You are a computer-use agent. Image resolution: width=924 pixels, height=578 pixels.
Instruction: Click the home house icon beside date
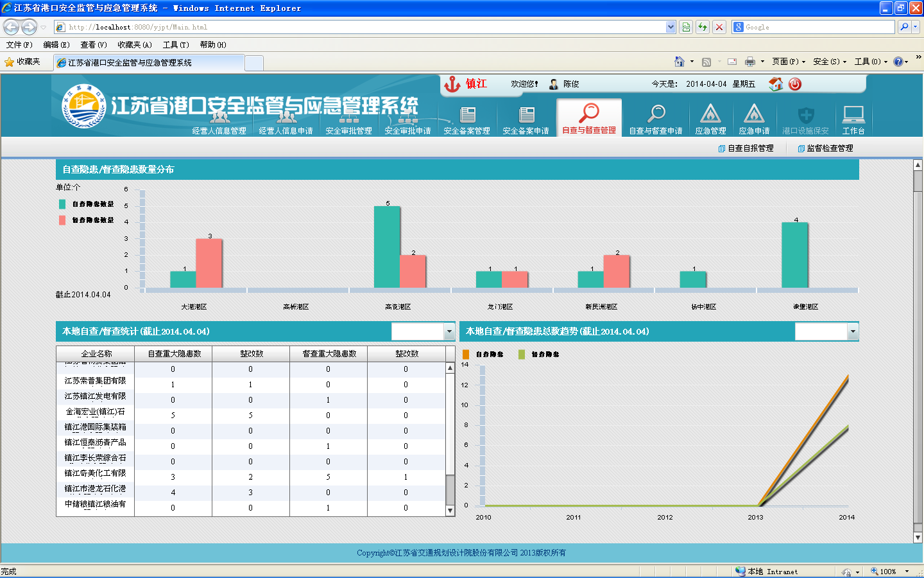click(x=776, y=84)
